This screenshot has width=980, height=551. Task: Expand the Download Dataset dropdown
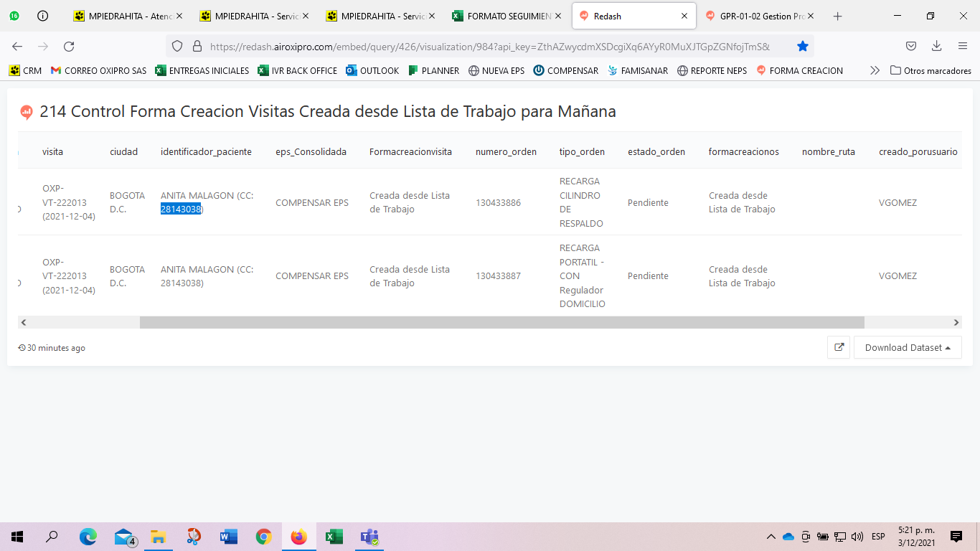click(x=908, y=347)
